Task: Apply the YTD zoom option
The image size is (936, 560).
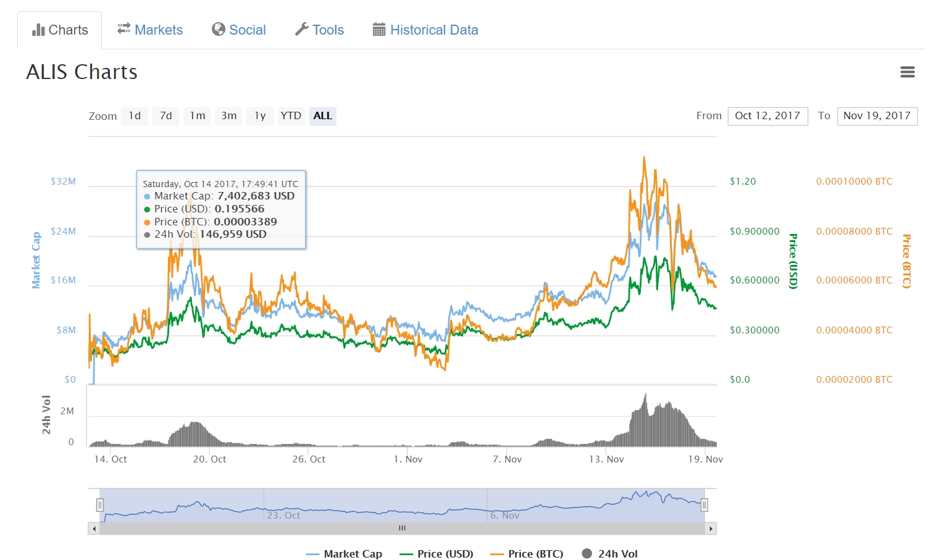Action: tap(291, 115)
